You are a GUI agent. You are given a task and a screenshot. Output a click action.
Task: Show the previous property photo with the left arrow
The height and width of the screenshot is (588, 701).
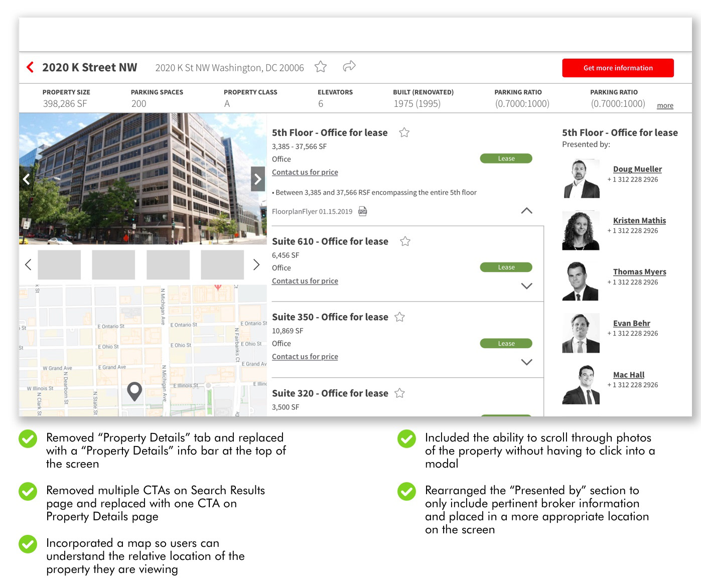[x=27, y=179]
